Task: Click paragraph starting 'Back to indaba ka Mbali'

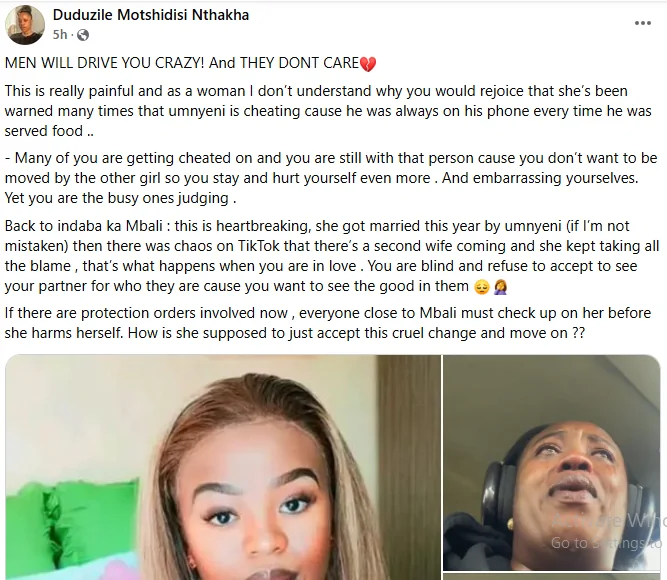Action: [332, 255]
